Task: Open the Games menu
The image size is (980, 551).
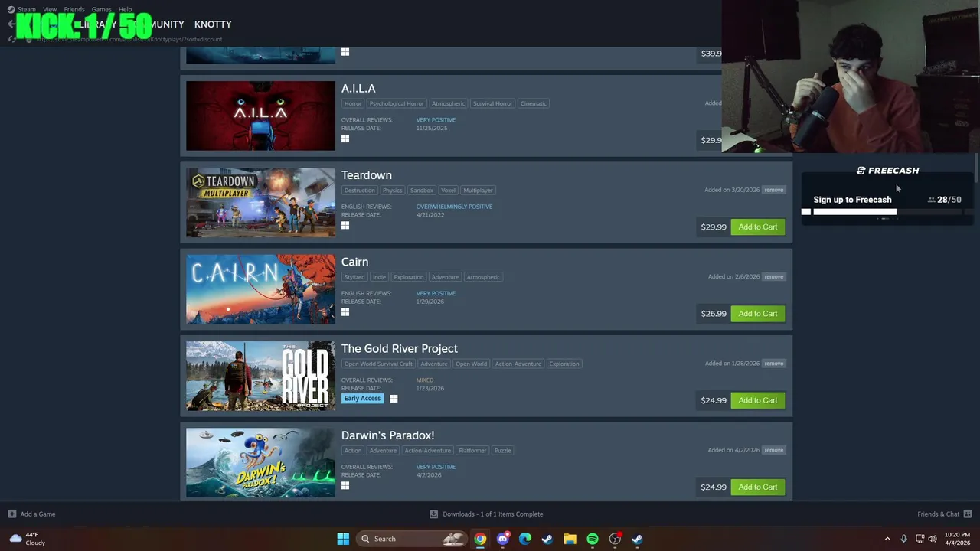Action: pyautogui.click(x=101, y=10)
